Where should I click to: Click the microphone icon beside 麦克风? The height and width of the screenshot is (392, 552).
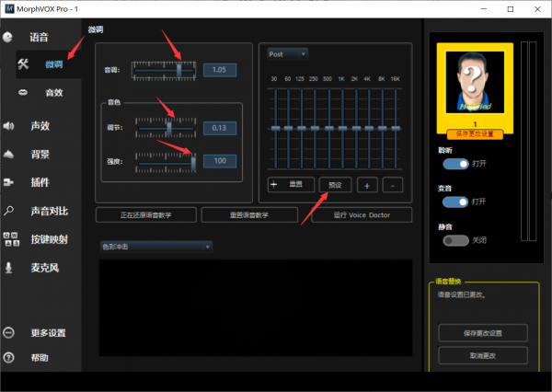pos(9,268)
